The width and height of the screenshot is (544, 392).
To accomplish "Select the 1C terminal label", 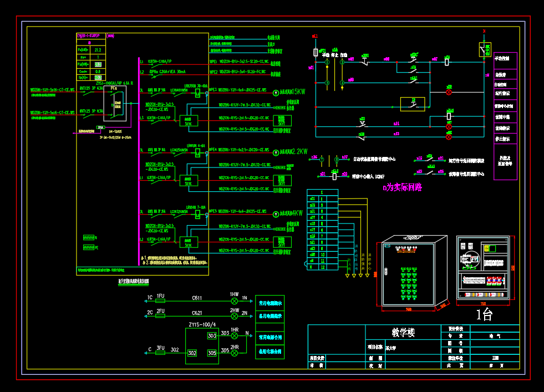I will 150,298.
